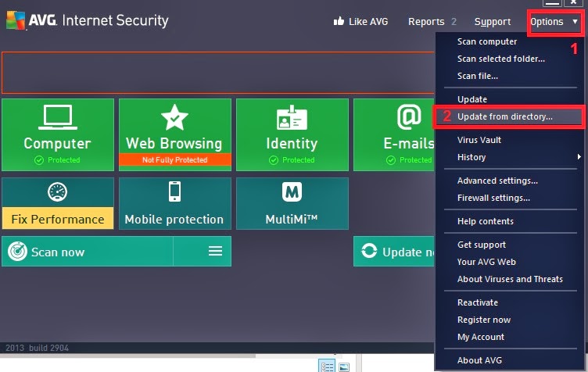The height and width of the screenshot is (372, 588).
Task: Open scan options hamburger menu
Action: 215,251
